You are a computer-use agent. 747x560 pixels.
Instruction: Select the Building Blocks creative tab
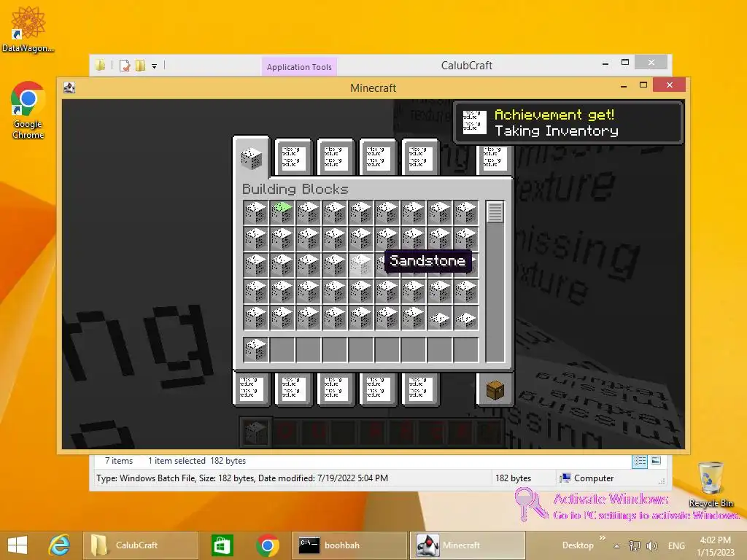tap(251, 157)
